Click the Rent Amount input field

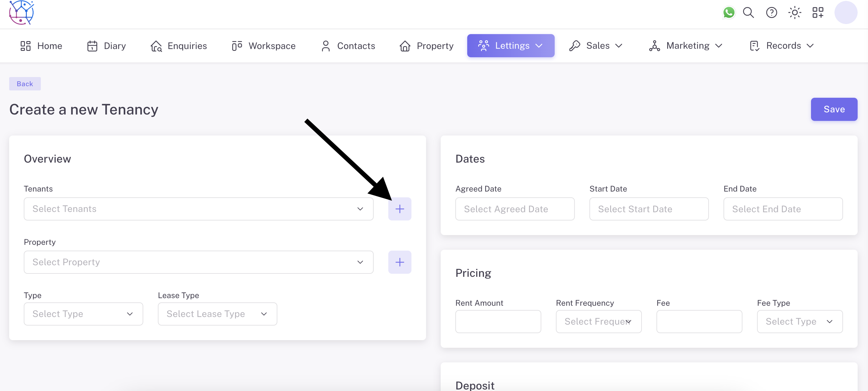click(x=498, y=322)
